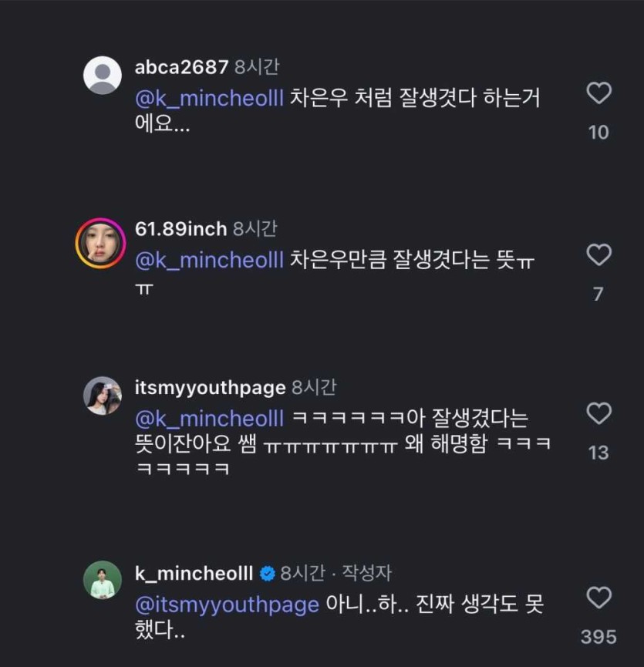Viewport: 644px width, 667px height.
Task: Open the 61.89inch username link
Action: (x=180, y=229)
